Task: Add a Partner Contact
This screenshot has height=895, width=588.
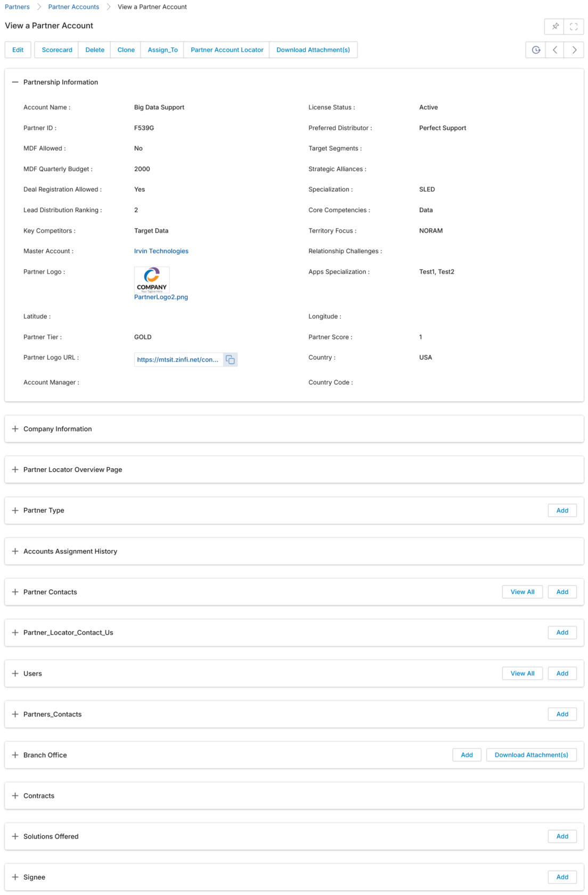Action: (562, 592)
